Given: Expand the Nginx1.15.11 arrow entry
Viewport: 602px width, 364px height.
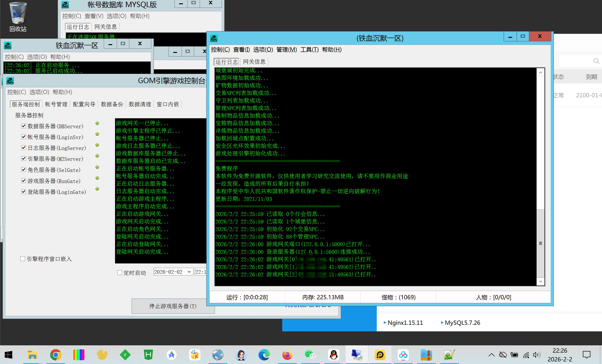Looking at the screenshot, I should pyautogui.click(x=385, y=322).
